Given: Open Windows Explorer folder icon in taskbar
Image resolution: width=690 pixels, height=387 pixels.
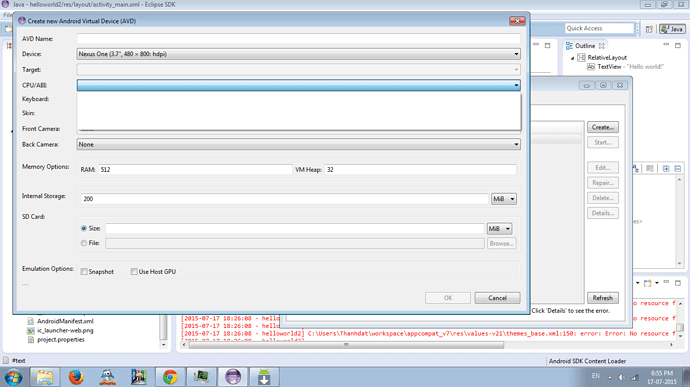Looking at the screenshot, I should pos(44,377).
